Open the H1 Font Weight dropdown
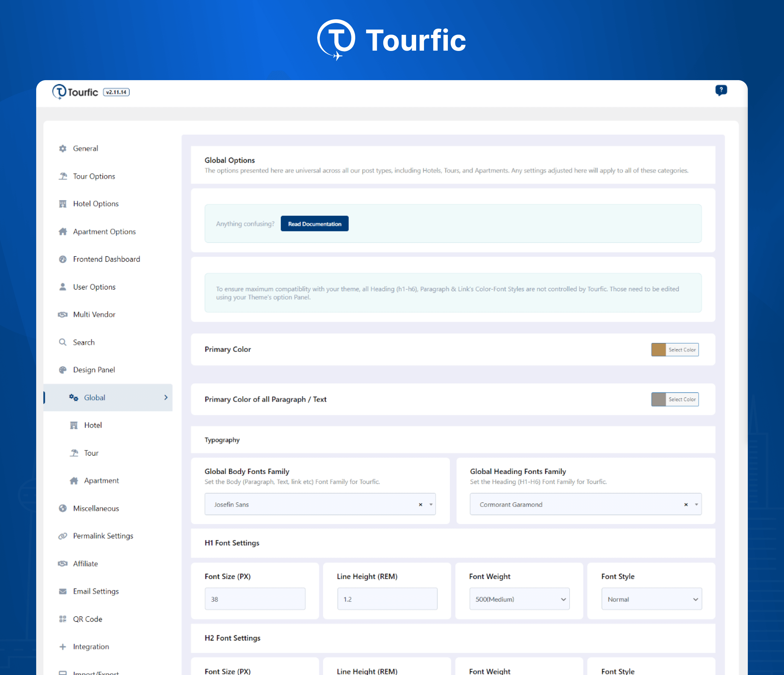The height and width of the screenshot is (675, 784). click(520, 599)
